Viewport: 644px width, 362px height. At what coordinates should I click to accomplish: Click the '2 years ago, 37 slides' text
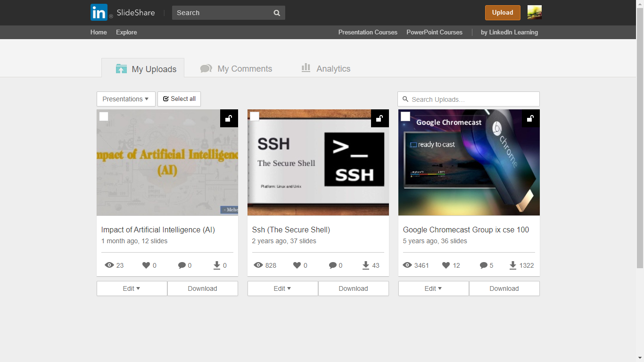pyautogui.click(x=284, y=241)
